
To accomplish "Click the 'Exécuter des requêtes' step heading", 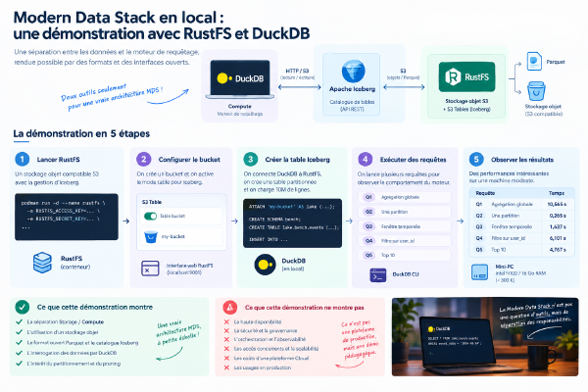I will pyautogui.click(x=414, y=160).
